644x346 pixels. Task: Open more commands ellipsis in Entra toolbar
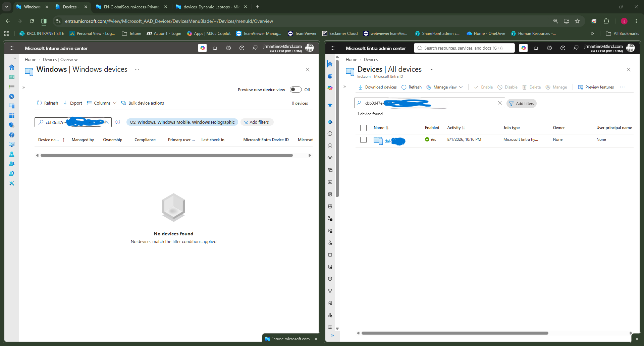[x=622, y=87]
